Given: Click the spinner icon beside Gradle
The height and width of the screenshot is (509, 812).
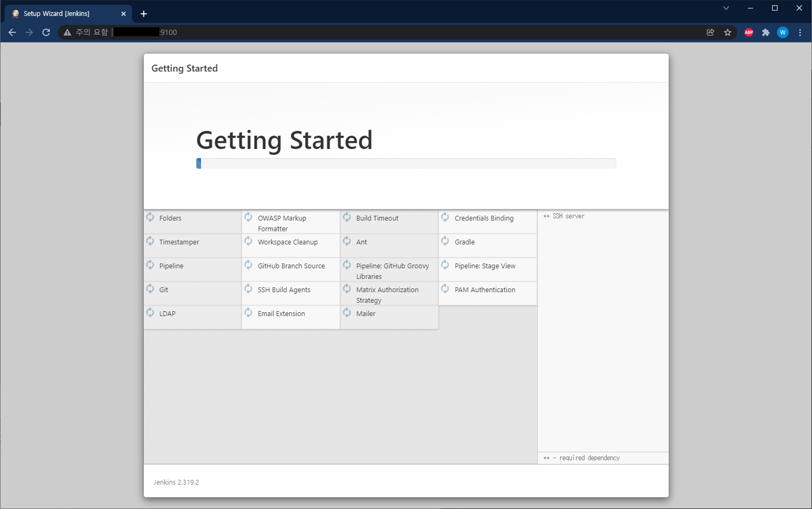Looking at the screenshot, I should [x=445, y=241].
